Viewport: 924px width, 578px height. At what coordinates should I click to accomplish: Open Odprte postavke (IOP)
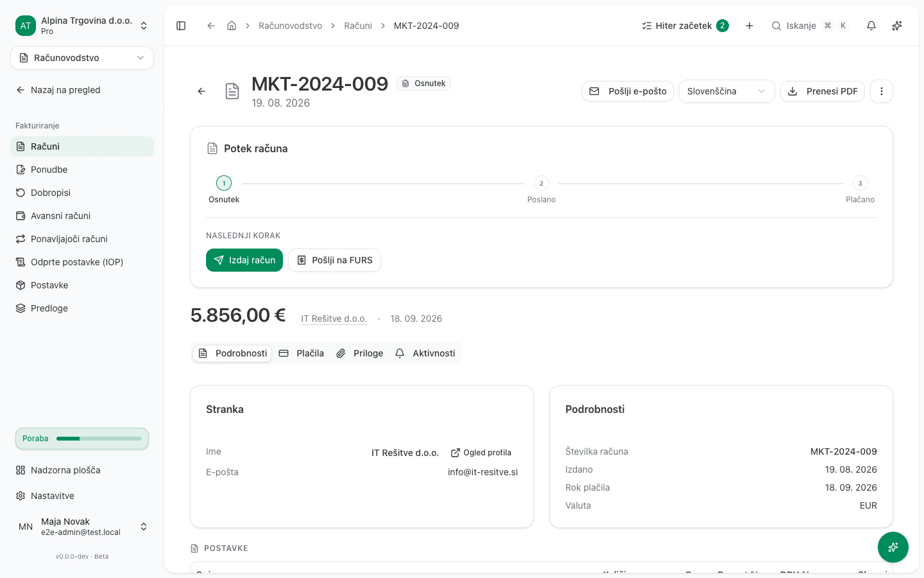click(82, 262)
